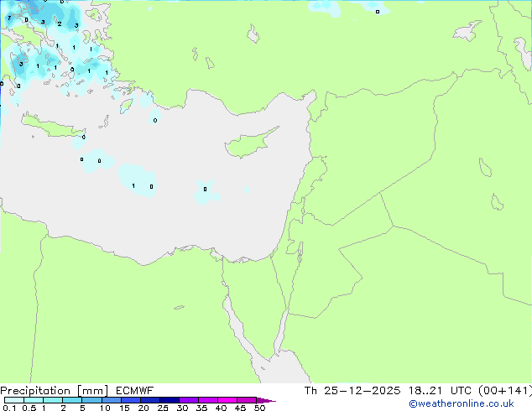
Task: Click the weatheronline.co.uk link
Action: (462, 403)
